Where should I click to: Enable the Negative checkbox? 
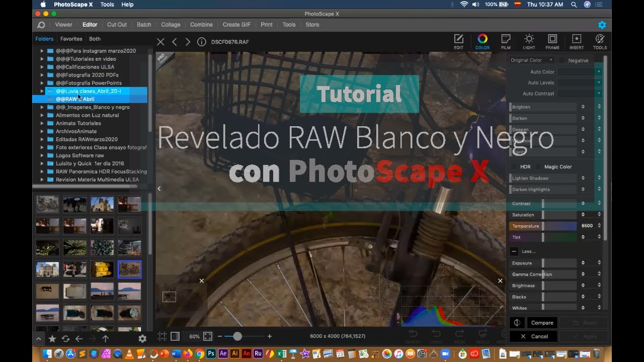click(x=561, y=60)
